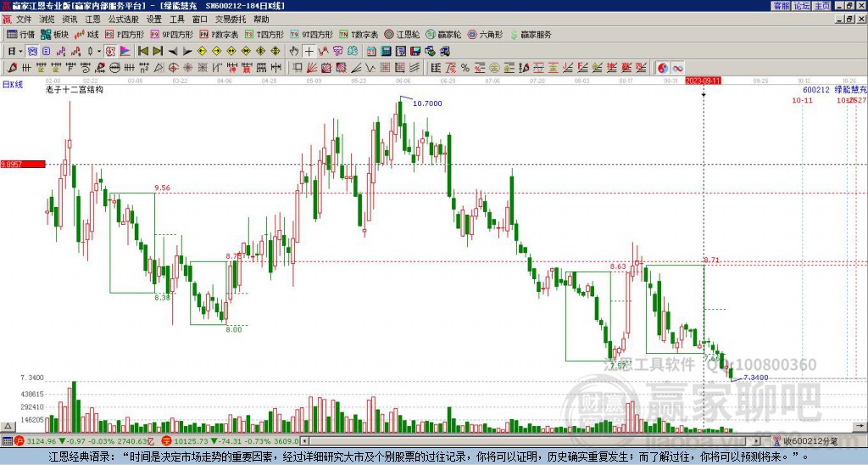Open the 江恩 menu
The image size is (868, 465).
tap(92, 20)
